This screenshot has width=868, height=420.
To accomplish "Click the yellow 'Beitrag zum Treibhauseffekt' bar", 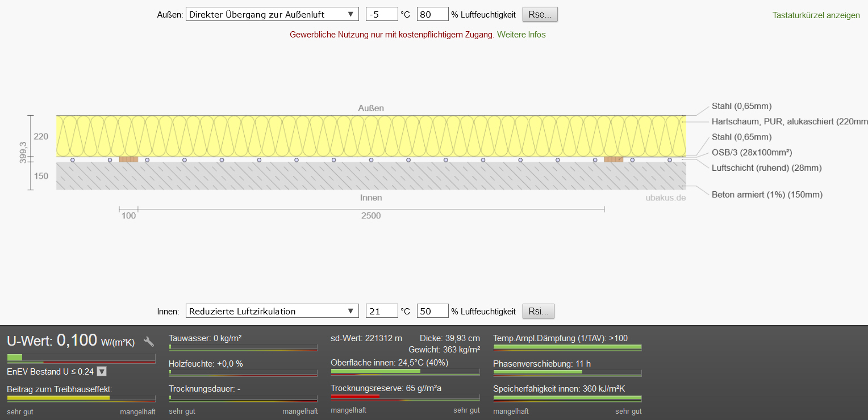I will pos(59,398).
